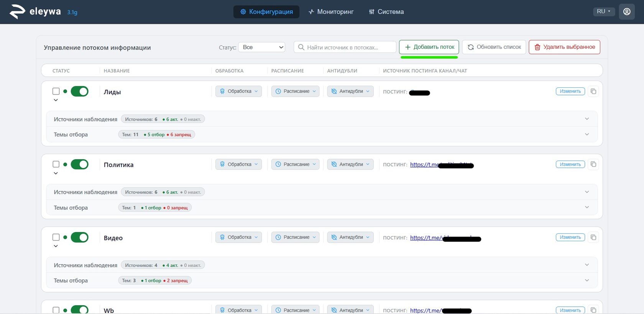644x314 pixels.
Task: Click Изменить for the Лиды stream
Action: point(570,91)
